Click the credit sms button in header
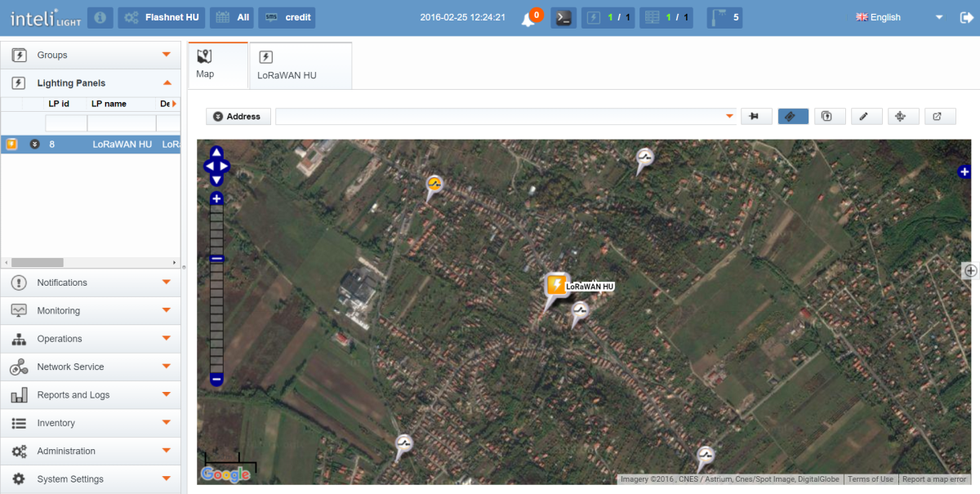980x494 pixels. point(287,17)
